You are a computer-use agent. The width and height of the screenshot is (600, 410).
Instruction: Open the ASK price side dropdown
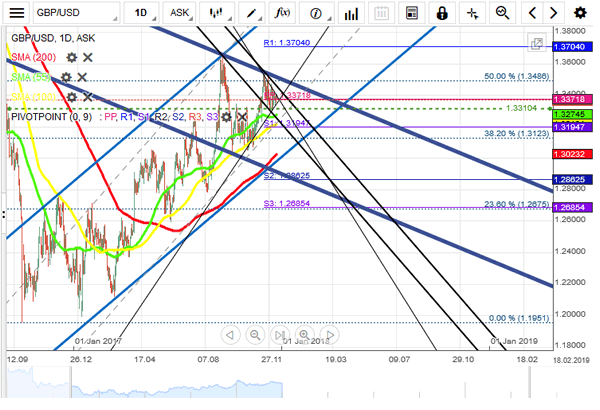point(181,13)
